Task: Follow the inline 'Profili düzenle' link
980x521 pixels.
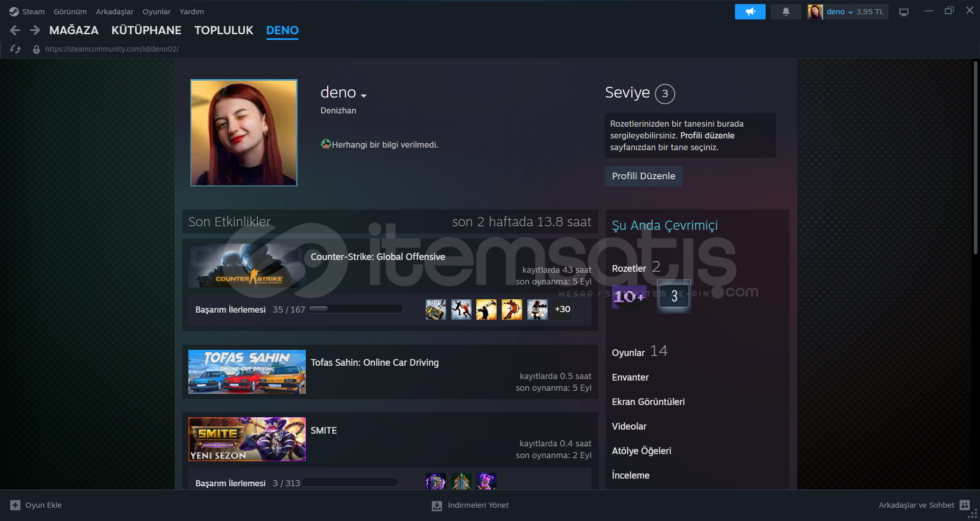Action: point(707,135)
